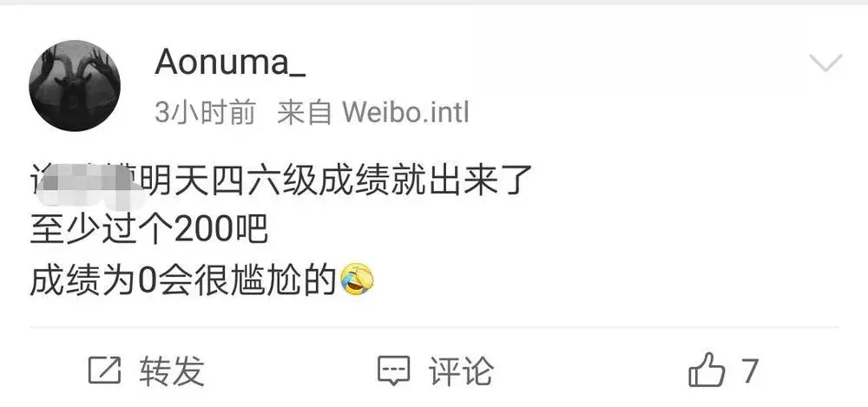This screenshot has height=407, width=868.
Task: Tap the comment bubble icon
Action: coord(394,371)
